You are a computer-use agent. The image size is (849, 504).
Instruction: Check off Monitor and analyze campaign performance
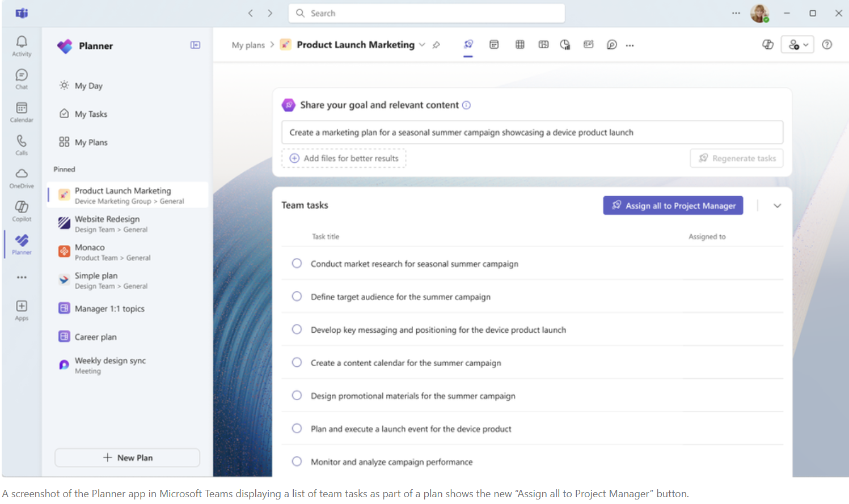[297, 461]
